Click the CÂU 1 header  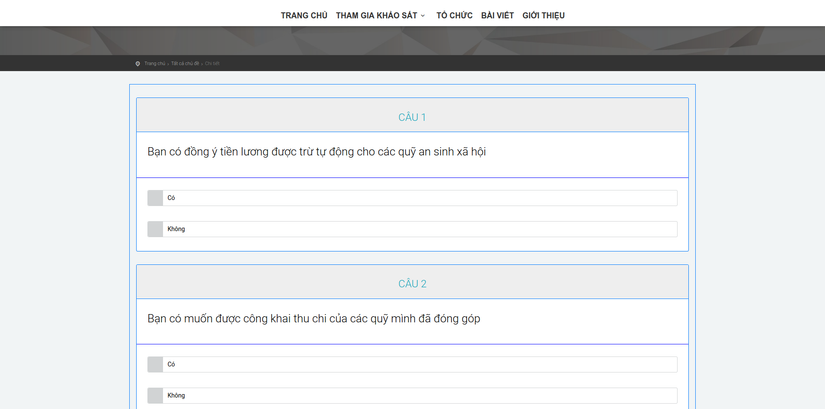click(412, 115)
